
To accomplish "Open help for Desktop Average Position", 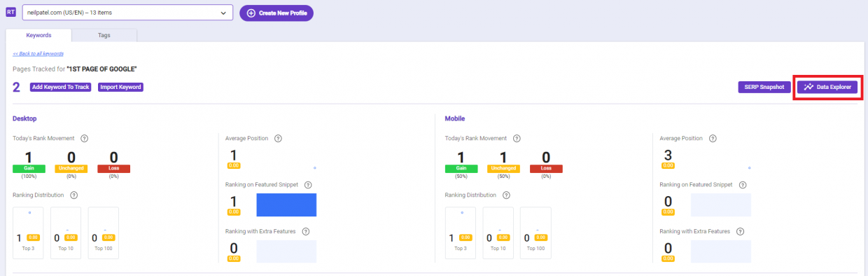I will (278, 139).
